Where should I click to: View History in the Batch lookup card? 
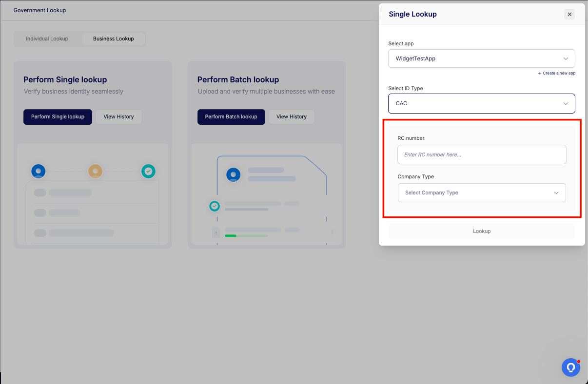click(291, 116)
